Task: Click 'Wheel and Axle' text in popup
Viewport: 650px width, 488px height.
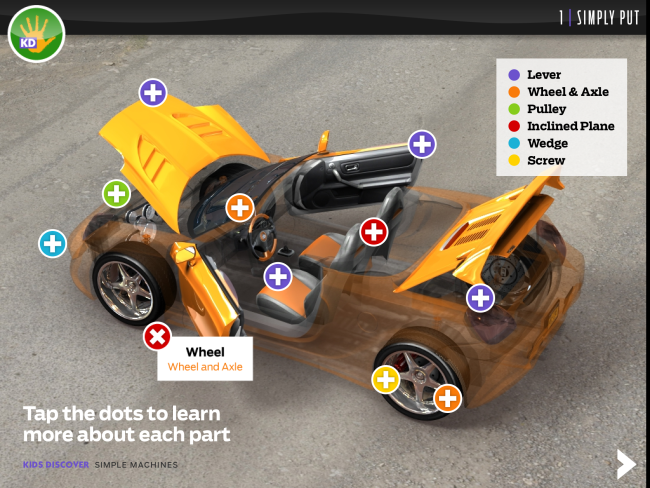Action: click(x=205, y=367)
